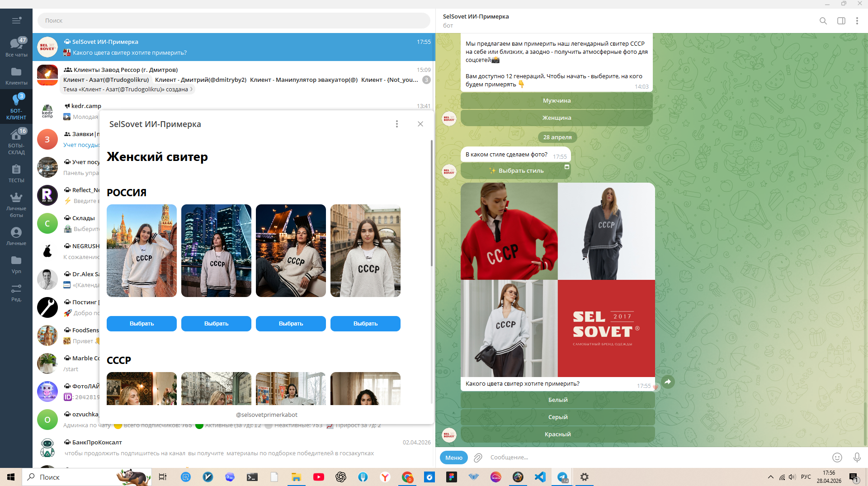This screenshot has height=486, width=868.
Task: Pick the Красный color option
Action: click(x=558, y=434)
